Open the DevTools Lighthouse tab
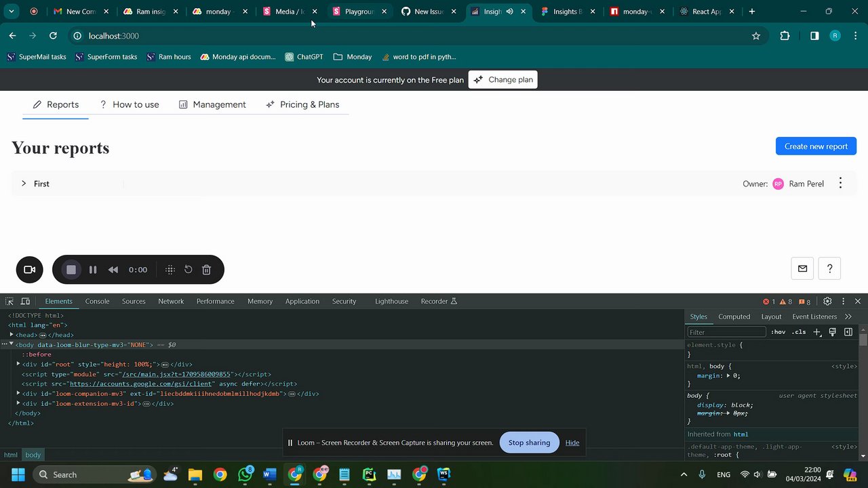This screenshot has height=488, width=868. pyautogui.click(x=392, y=302)
